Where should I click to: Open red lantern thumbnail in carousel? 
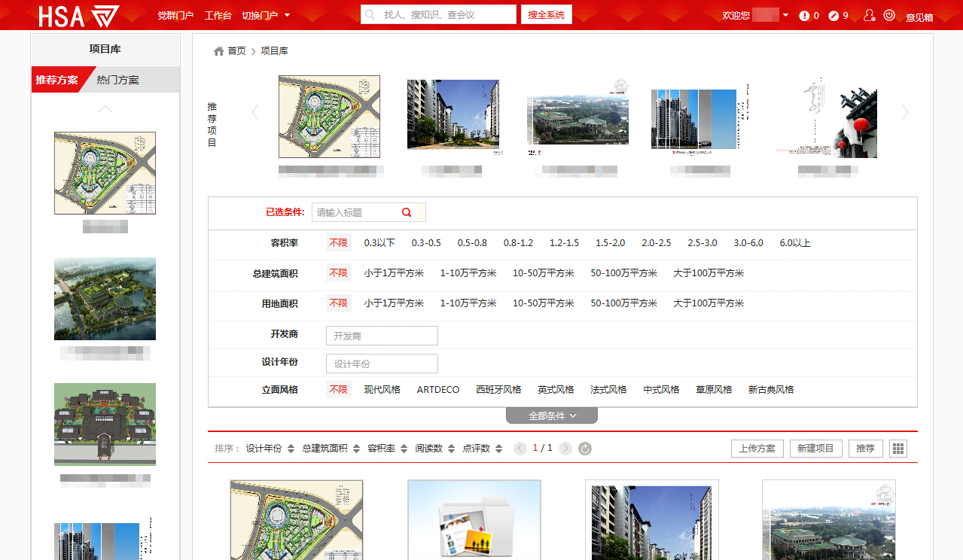[x=826, y=117]
